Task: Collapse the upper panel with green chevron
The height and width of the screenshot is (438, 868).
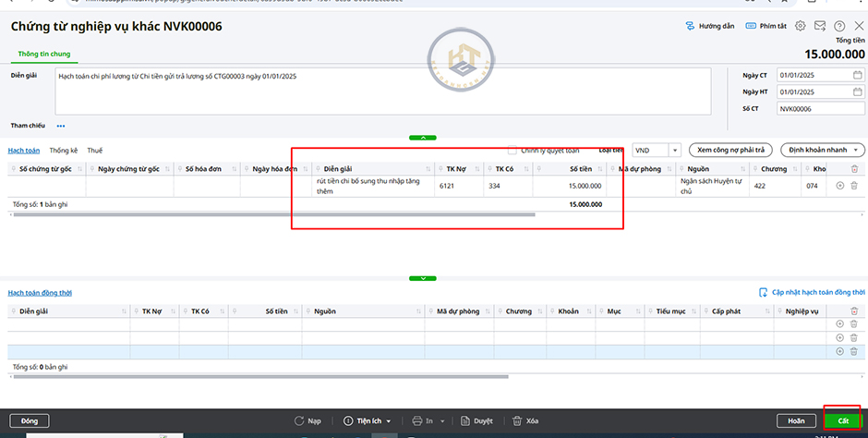Action: point(422,137)
